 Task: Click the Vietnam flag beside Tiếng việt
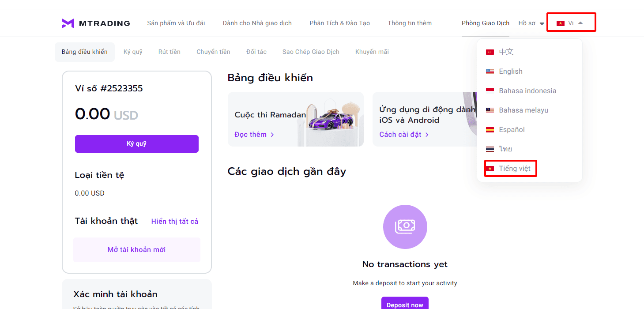(490, 169)
